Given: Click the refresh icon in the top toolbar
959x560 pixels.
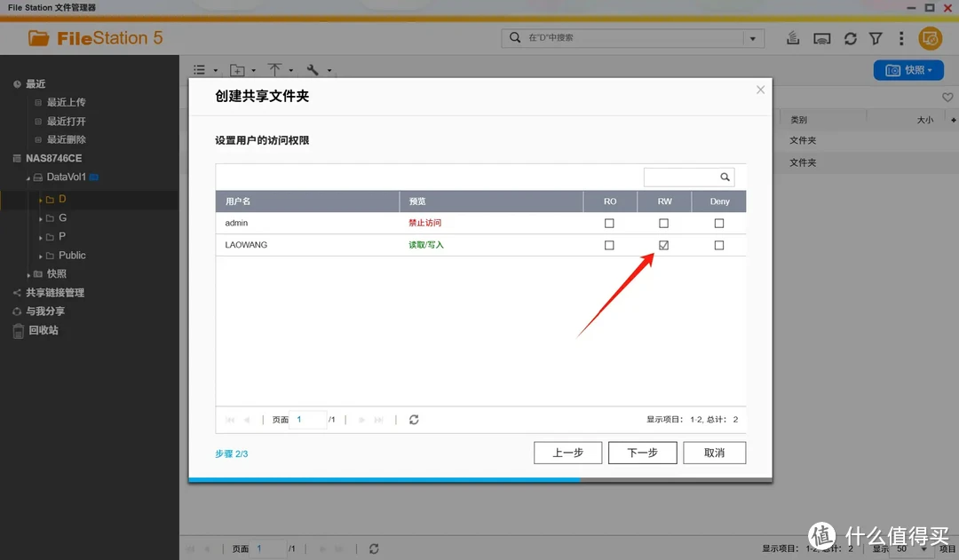Looking at the screenshot, I should click(850, 38).
